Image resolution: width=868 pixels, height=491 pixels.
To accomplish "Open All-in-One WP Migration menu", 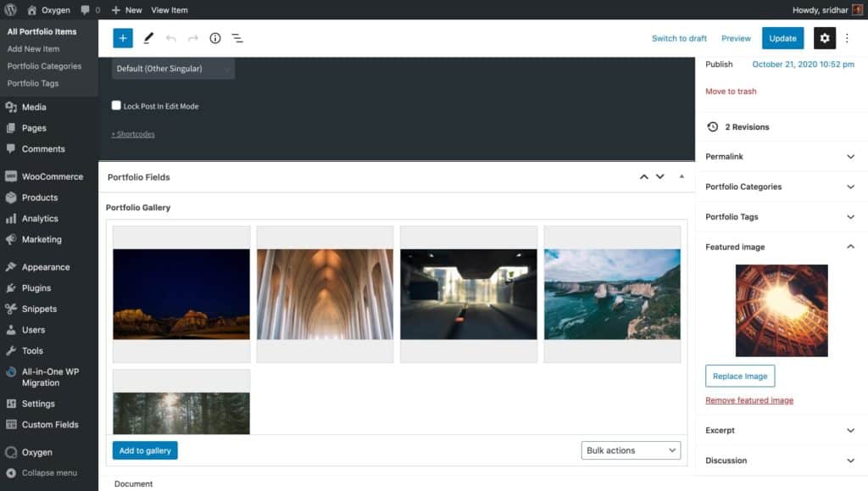I will 48,377.
